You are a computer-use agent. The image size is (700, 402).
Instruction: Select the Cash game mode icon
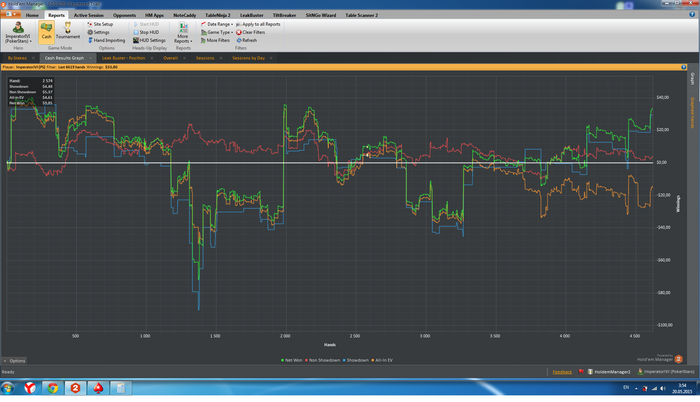46,31
